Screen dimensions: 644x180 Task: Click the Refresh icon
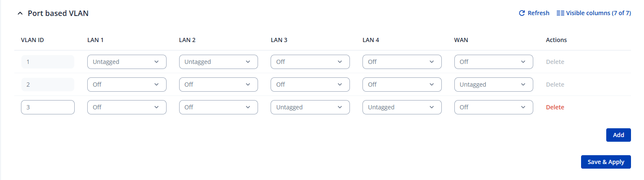(522, 13)
